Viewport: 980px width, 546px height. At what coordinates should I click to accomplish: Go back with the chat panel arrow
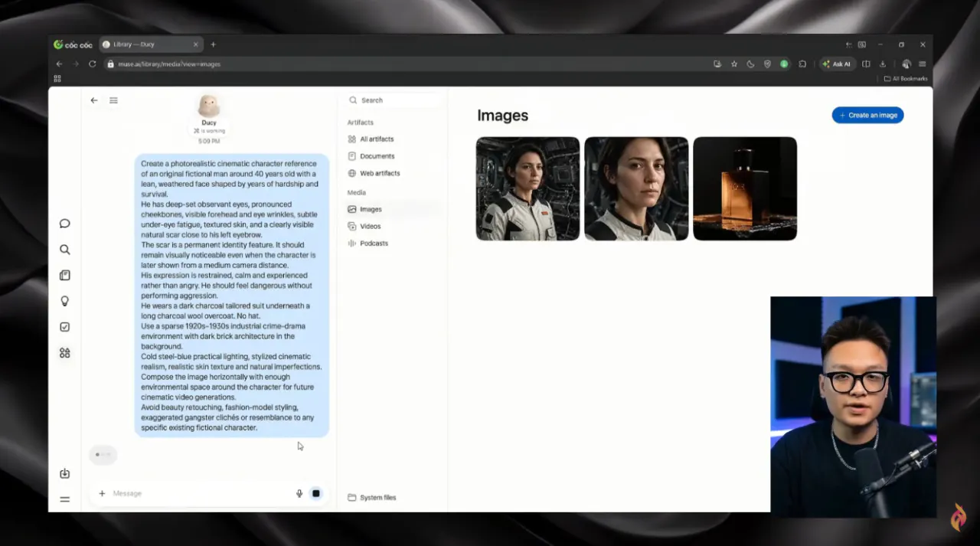click(94, 100)
